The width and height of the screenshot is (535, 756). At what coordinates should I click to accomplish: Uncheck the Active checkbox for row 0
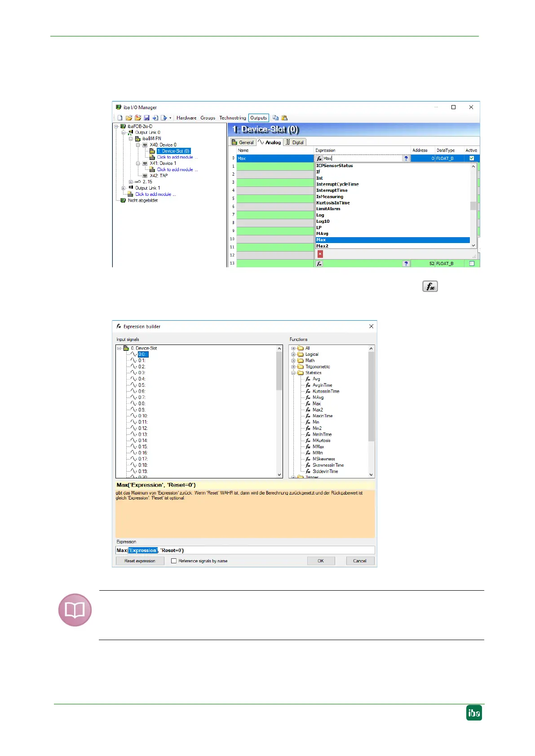pos(471,159)
